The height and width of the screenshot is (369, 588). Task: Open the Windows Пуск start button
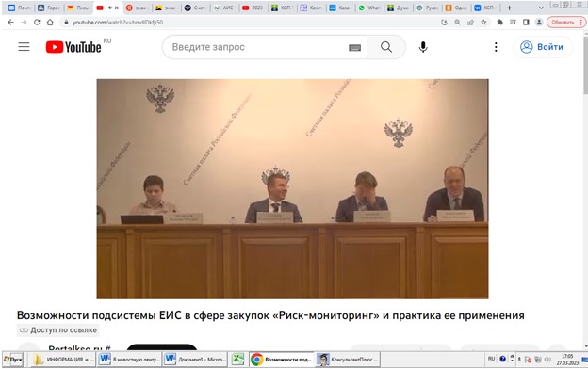click(x=13, y=360)
